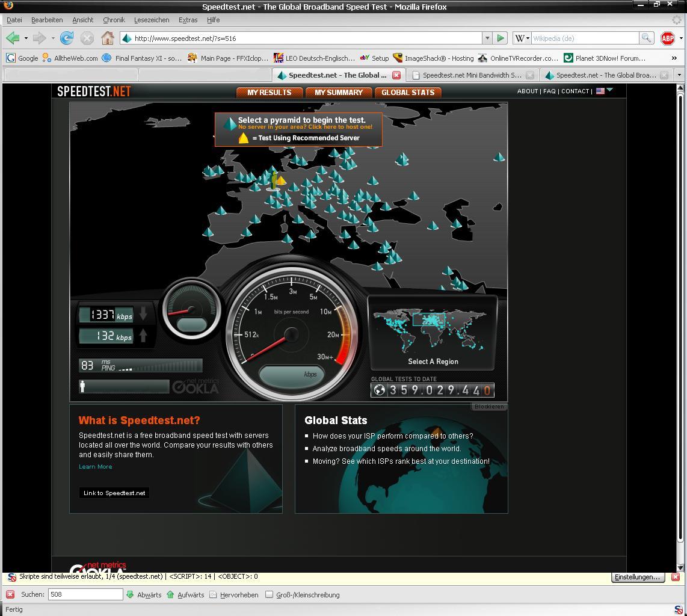687x616 pixels.
Task: Open the Adblock Plus ABP icon
Action: tap(668, 38)
